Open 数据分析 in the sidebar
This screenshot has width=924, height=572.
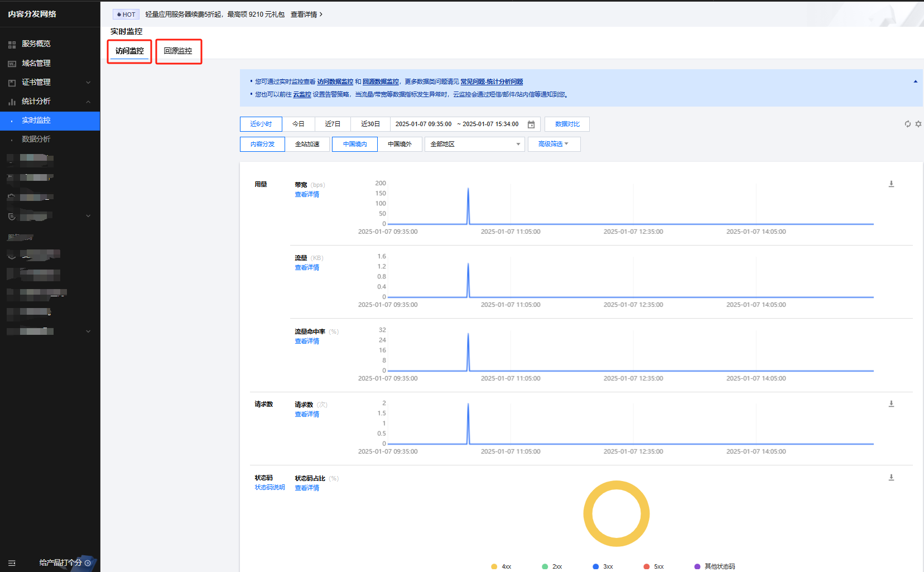[36, 139]
